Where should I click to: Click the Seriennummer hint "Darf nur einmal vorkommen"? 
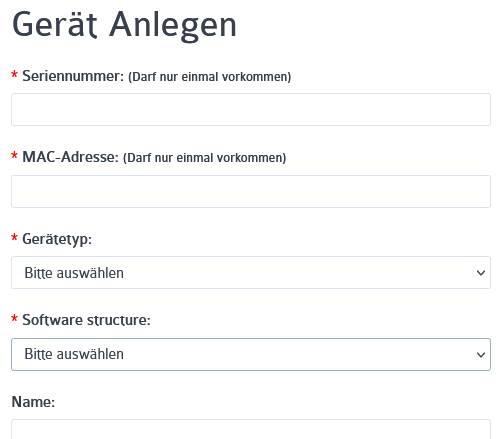[x=210, y=77]
